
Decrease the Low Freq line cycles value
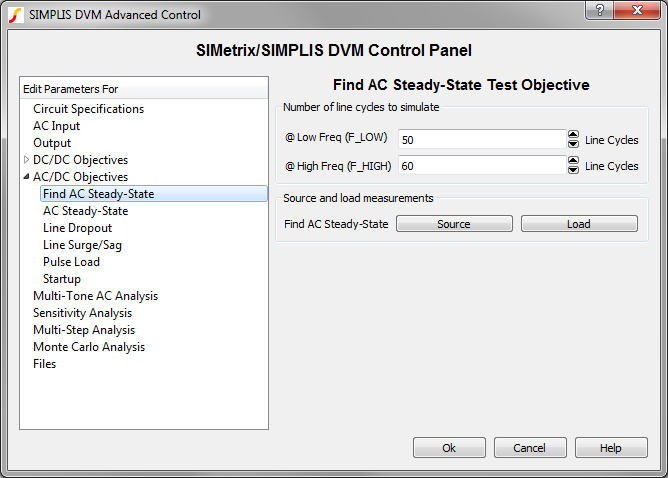(573, 144)
